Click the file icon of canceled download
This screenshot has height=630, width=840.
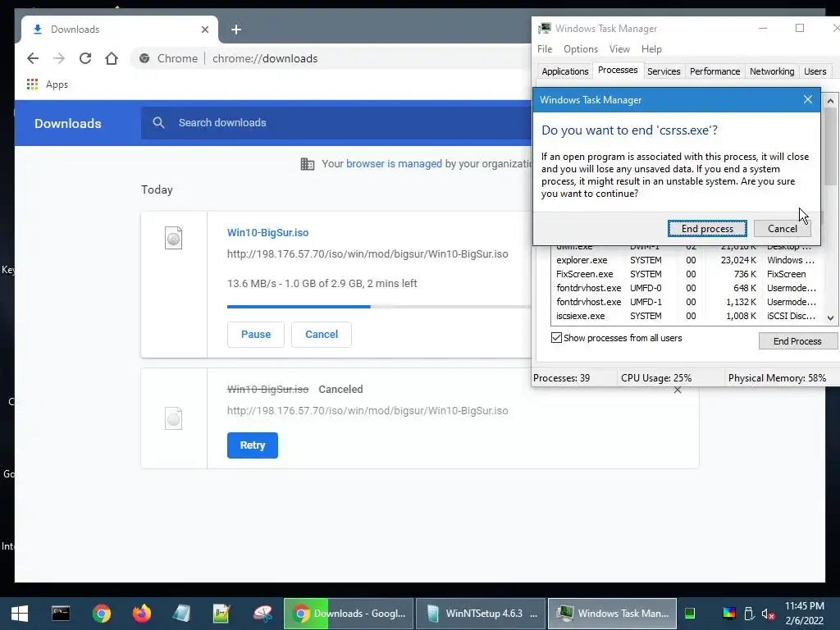[x=174, y=418]
